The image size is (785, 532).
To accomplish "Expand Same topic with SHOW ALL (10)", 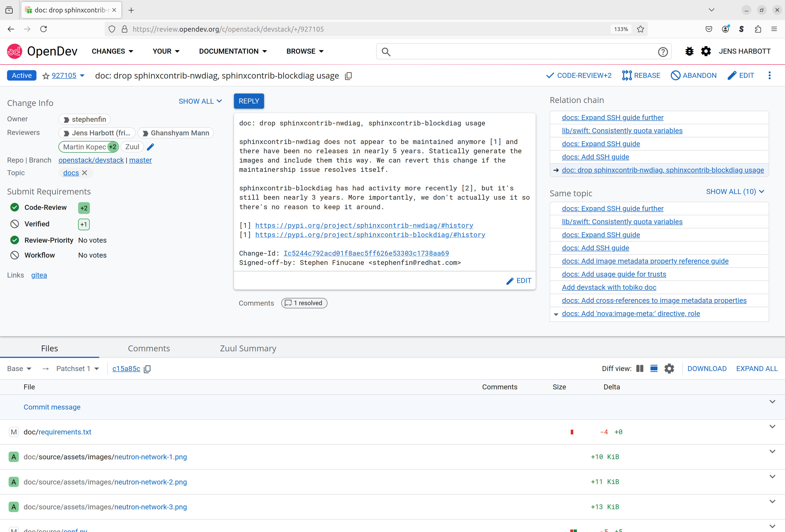I will point(735,192).
